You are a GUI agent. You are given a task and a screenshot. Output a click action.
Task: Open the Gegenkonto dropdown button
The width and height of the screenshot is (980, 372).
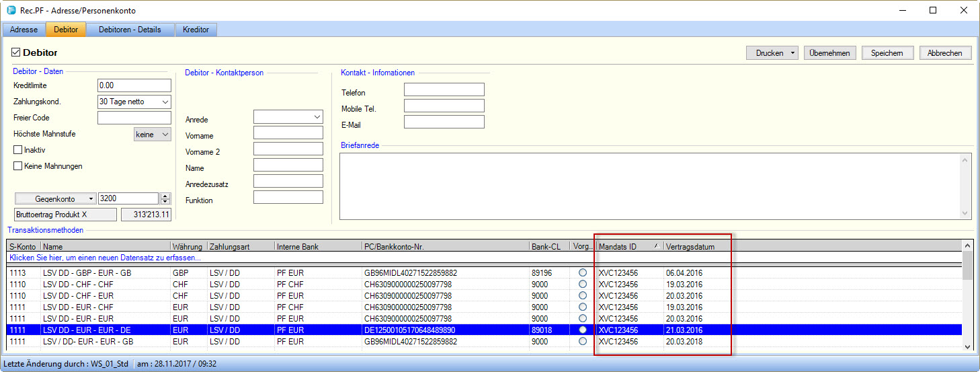pos(91,199)
